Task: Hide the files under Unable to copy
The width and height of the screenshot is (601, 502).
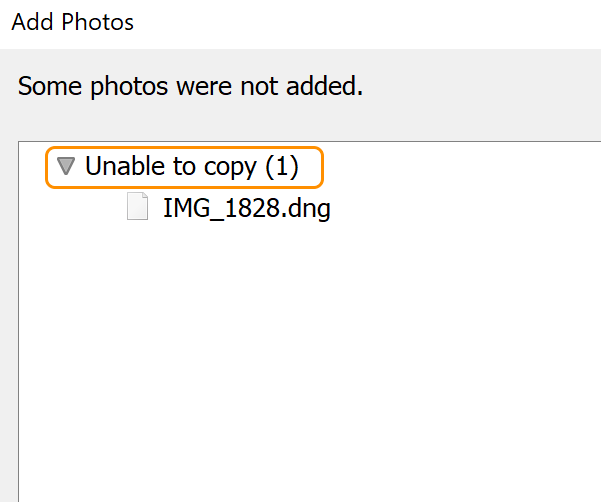Action: coord(66,166)
